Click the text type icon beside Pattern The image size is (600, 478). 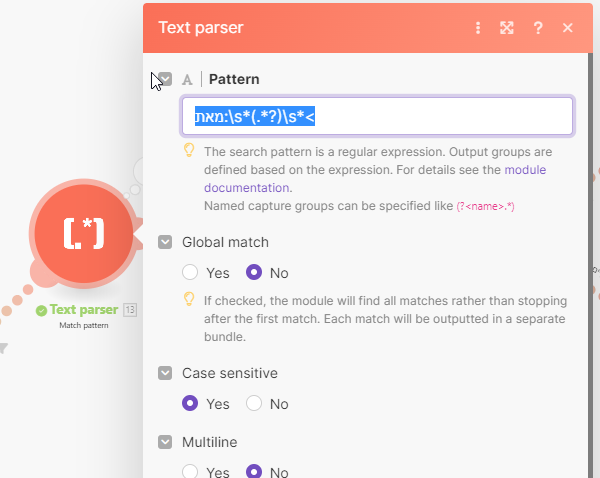pyautogui.click(x=187, y=79)
